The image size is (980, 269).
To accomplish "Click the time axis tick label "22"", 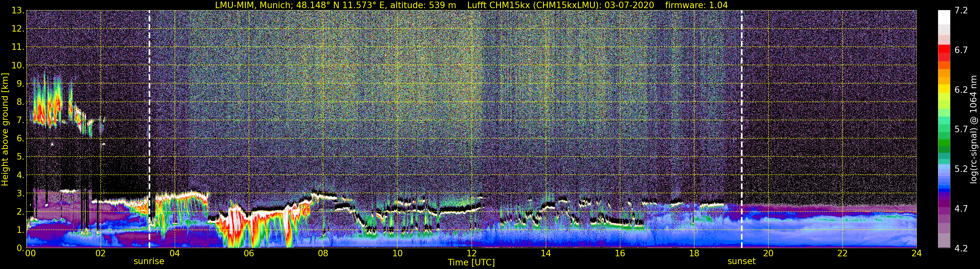I will click(x=842, y=254).
